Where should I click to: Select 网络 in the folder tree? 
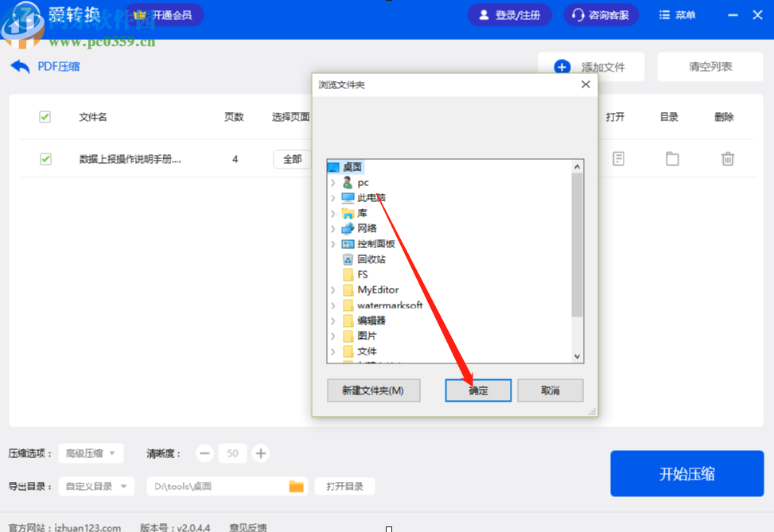coord(367,228)
